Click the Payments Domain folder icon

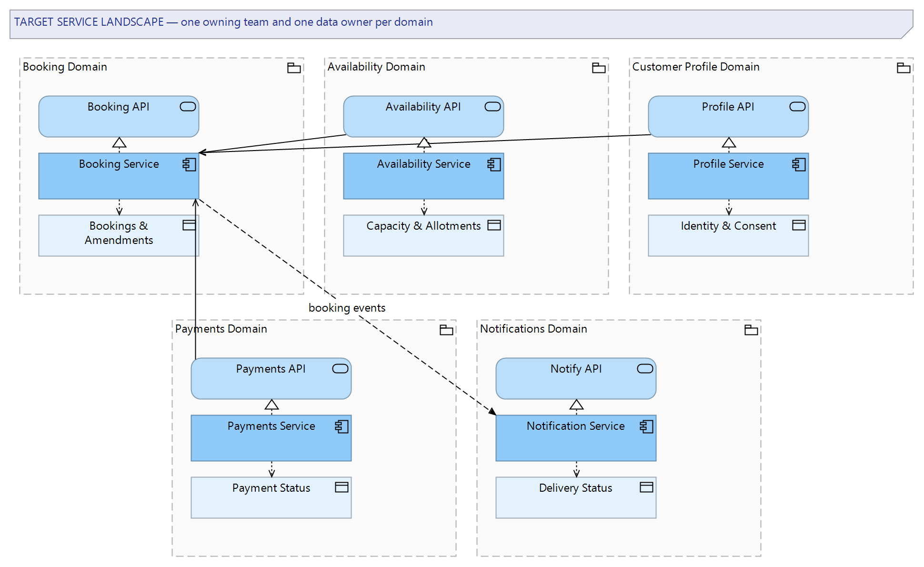[446, 330]
